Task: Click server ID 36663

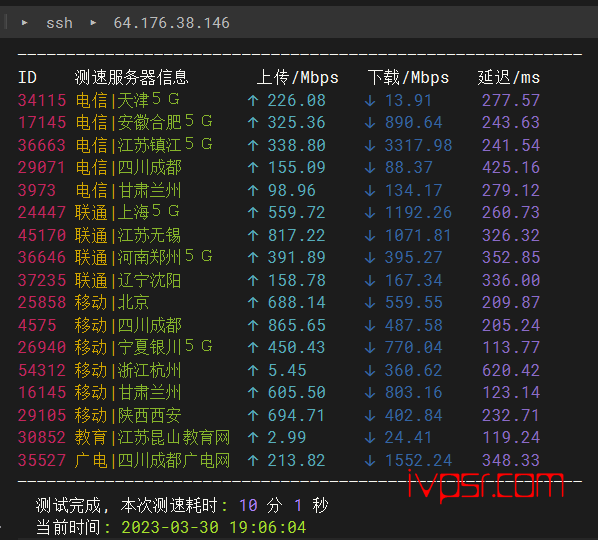Action: pos(42,145)
